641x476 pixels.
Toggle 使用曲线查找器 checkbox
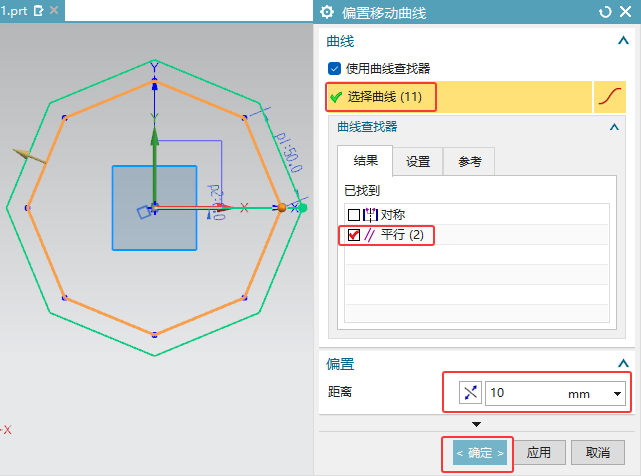334,68
